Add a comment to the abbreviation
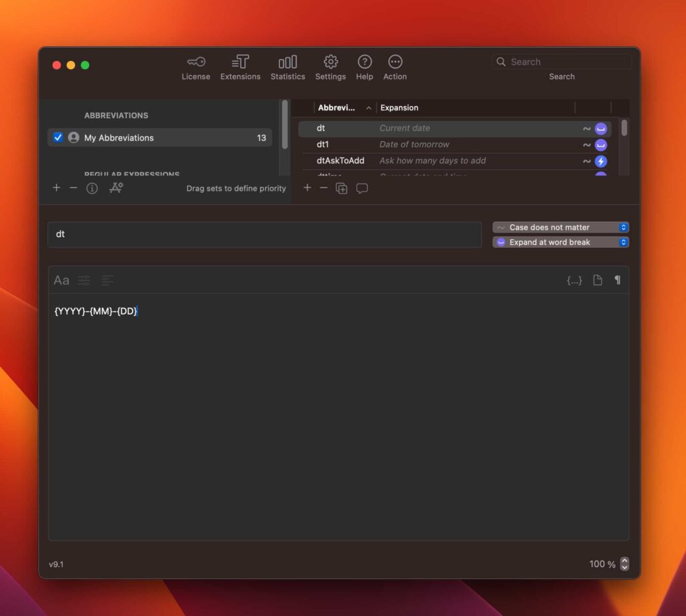The image size is (686, 616). pos(362,189)
